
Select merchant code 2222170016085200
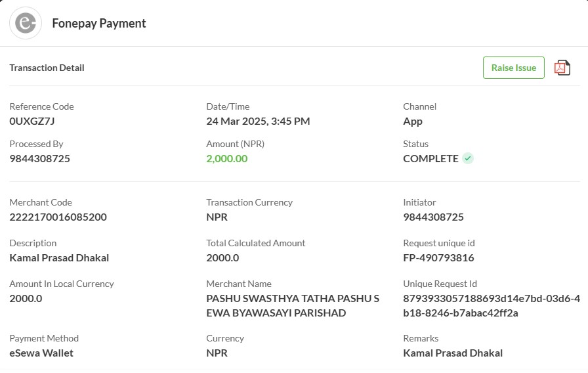coord(58,217)
